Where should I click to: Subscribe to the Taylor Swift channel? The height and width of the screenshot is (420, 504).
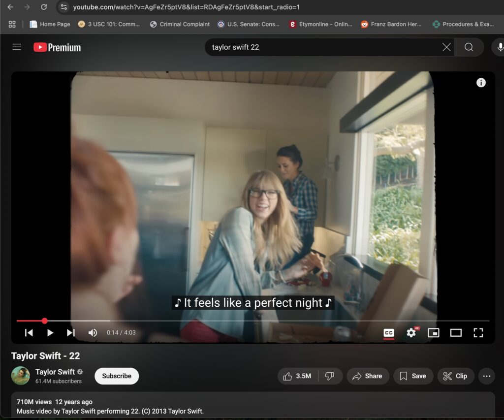117,376
